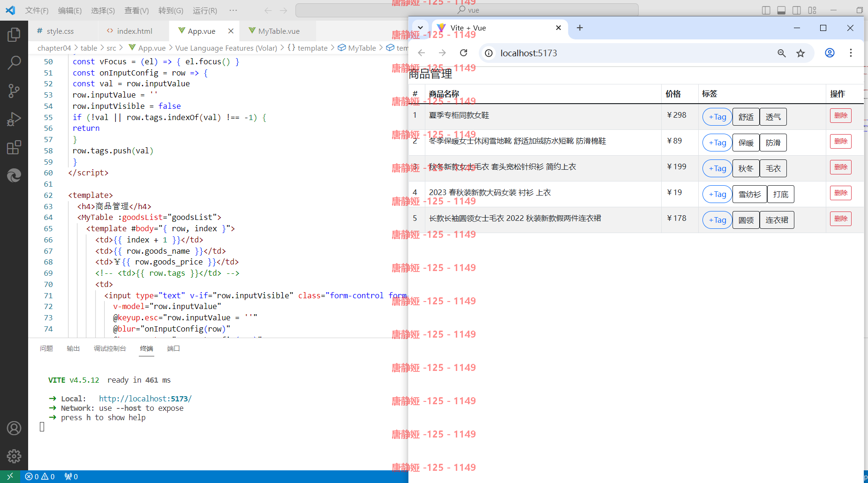Click the VS Code logo icon
The width and height of the screenshot is (868, 483).
click(10, 10)
